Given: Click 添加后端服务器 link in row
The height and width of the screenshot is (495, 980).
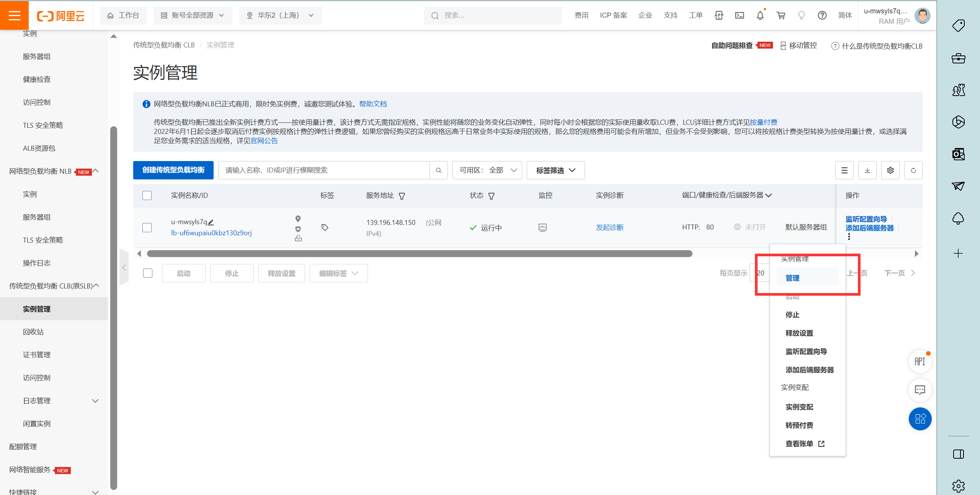Looking at the screenshot, I should (869, 228).
